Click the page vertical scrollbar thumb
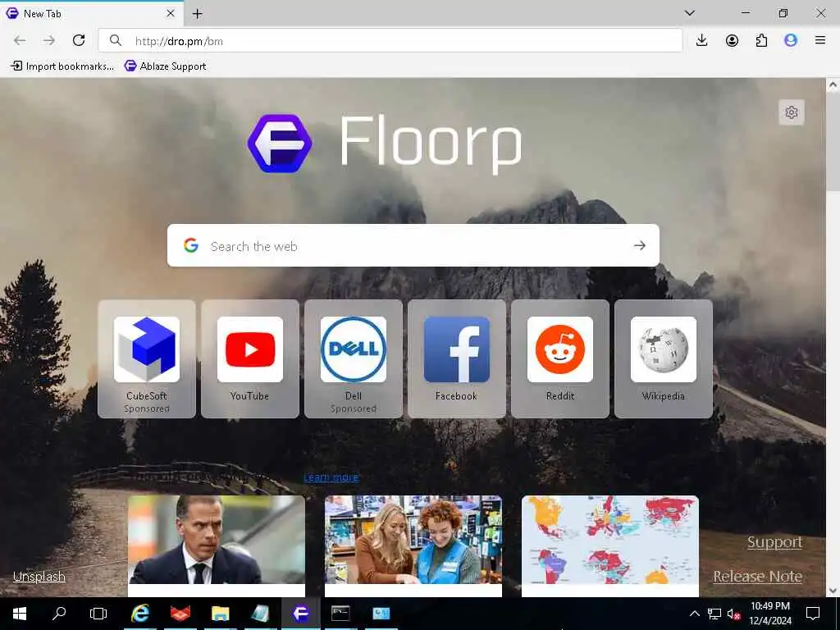 click(x=833, y=141)
